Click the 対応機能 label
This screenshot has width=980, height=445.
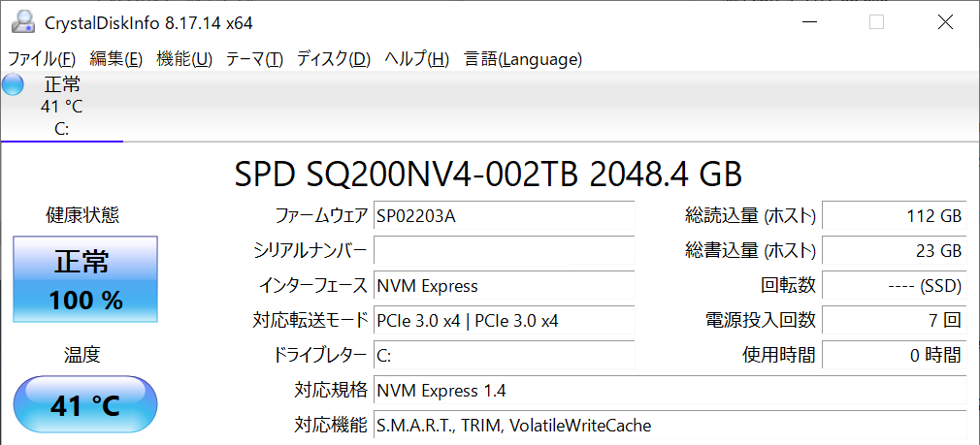(331, 426)
